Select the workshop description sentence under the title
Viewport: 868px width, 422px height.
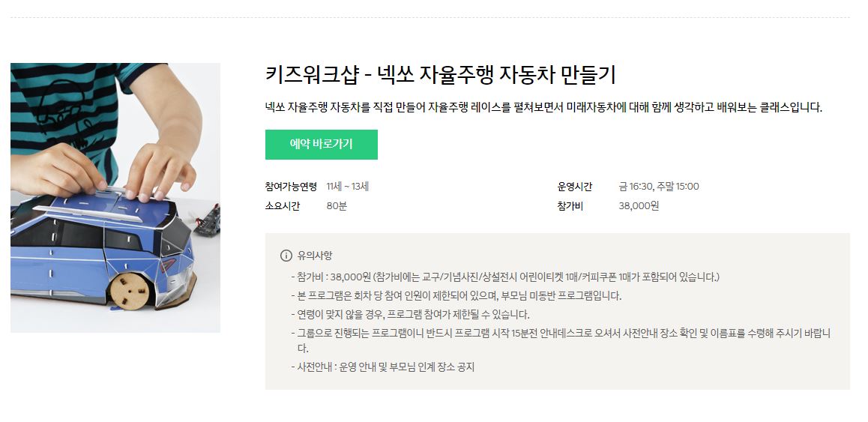pyautogui.click(x=543, y=107)
